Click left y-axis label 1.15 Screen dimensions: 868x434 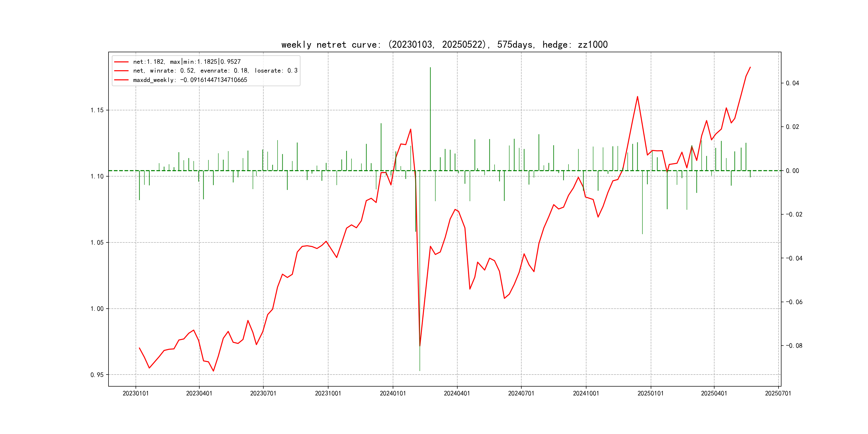tap(97, 110)
